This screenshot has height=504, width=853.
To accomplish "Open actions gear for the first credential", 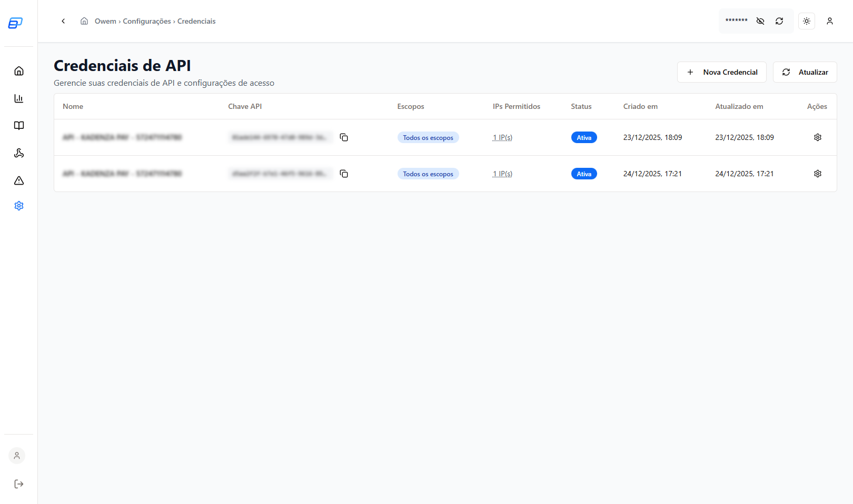I will (x=818, y=137).
